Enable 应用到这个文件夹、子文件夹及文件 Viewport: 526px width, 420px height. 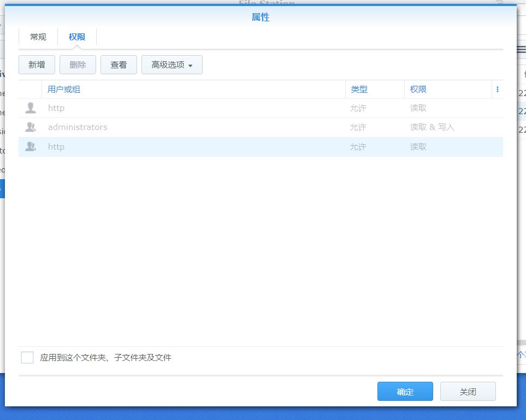tap(26, 357)
